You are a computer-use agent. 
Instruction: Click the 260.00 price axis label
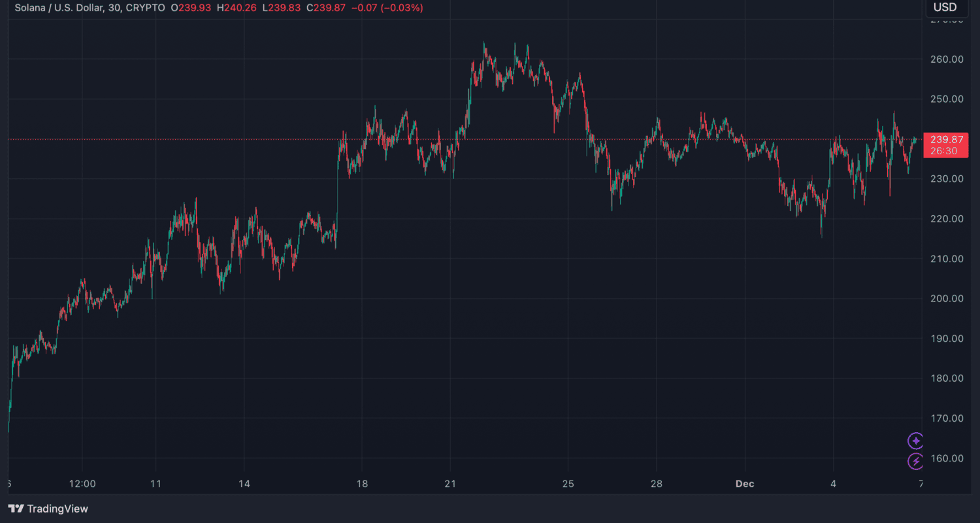tap(947, 59)
